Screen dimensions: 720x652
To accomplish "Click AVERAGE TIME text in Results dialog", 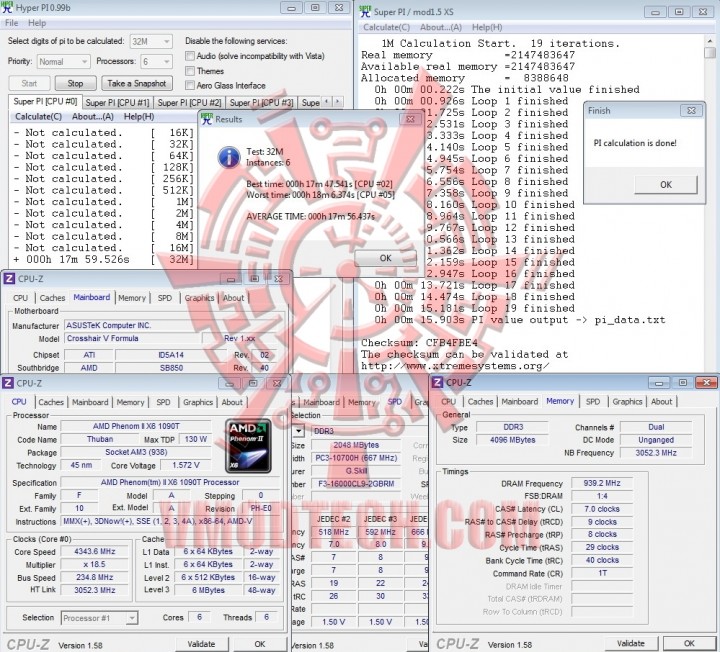I will pos(310,216).
